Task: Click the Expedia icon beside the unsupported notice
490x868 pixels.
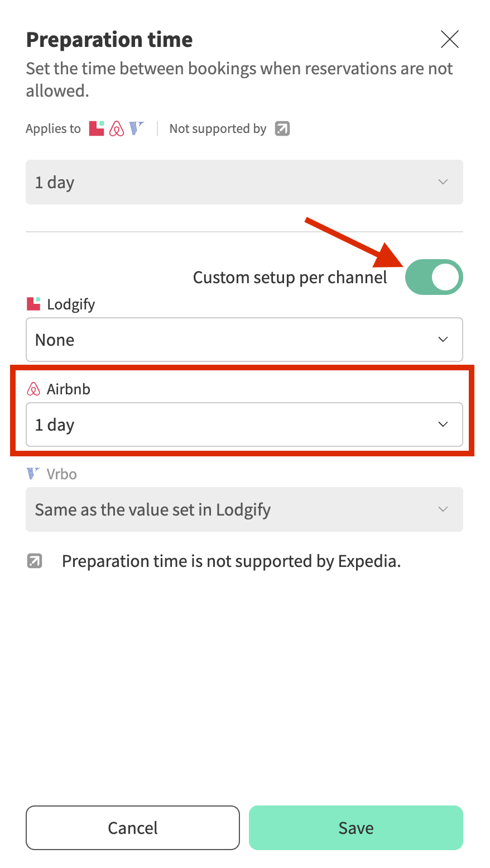Action: pyautogui.click(x=35, y=561)
